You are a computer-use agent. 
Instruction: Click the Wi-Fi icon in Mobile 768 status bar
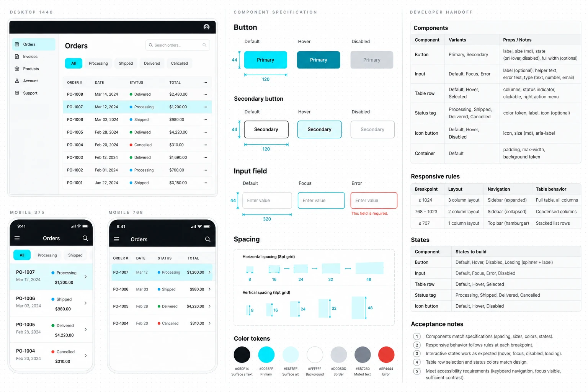coord(199,227)
